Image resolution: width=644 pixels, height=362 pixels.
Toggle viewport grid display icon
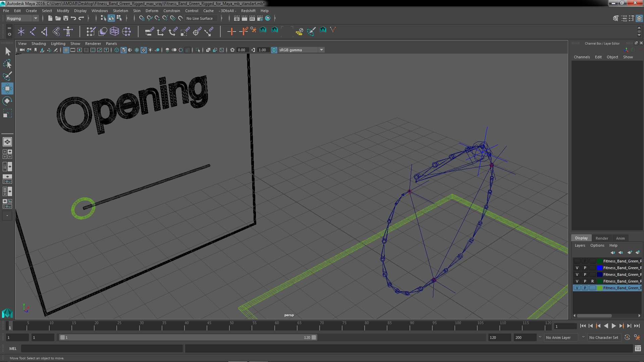click(x=66, y=50)
